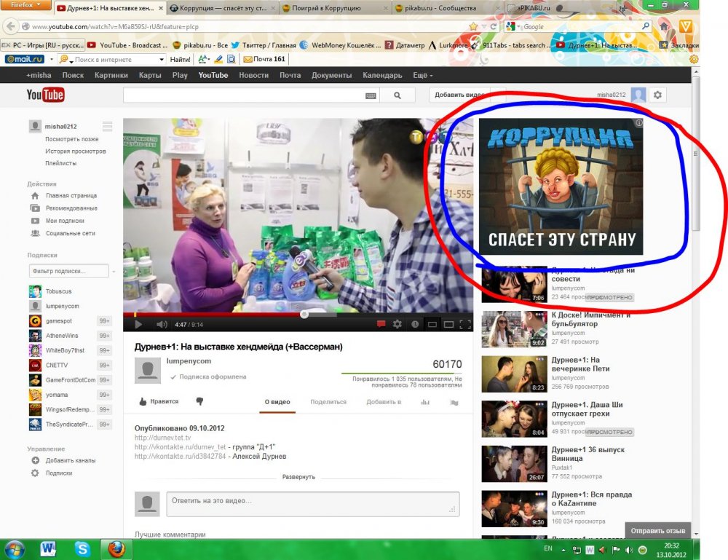Viewport: 728px width, 560px height.
Task: Open the Ещё menu in the top bar
Action: (423, 75)
